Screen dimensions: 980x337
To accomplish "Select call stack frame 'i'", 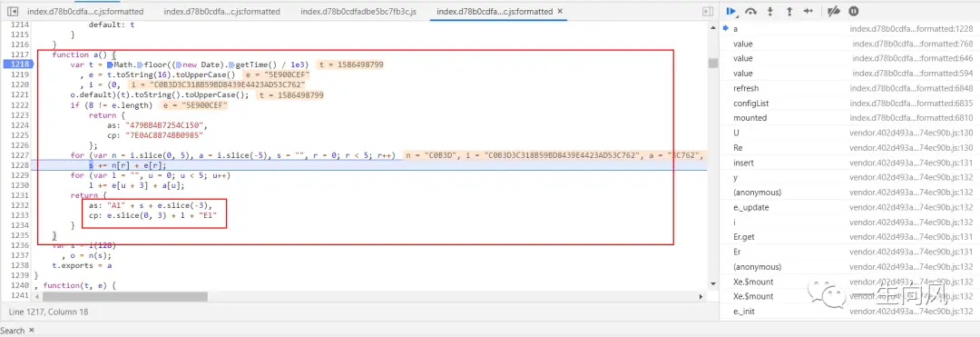I will click(x=850, y=222).
